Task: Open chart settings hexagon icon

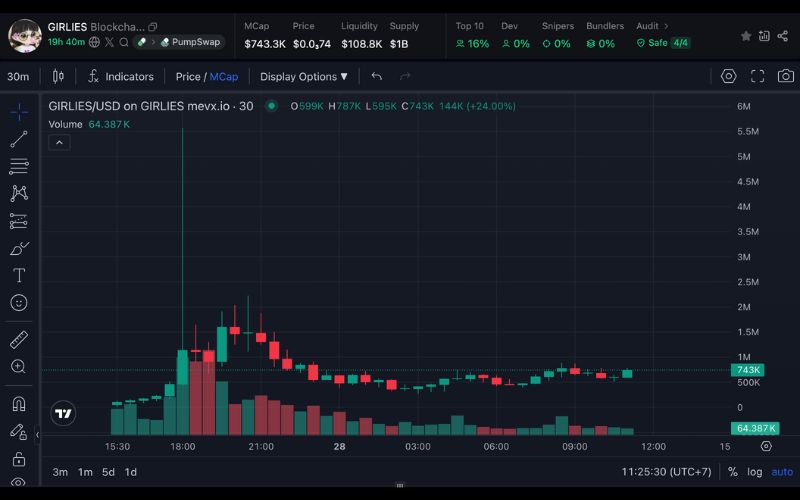Action: (729, 76)
